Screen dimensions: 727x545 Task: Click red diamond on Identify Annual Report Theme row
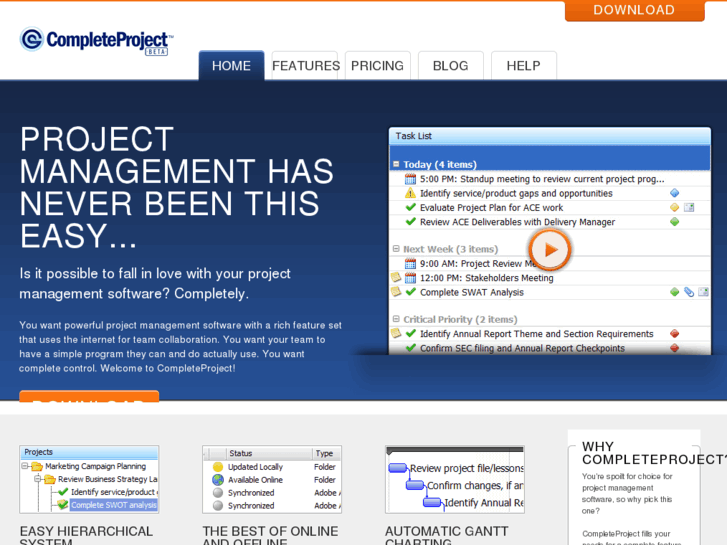[675, 333]
